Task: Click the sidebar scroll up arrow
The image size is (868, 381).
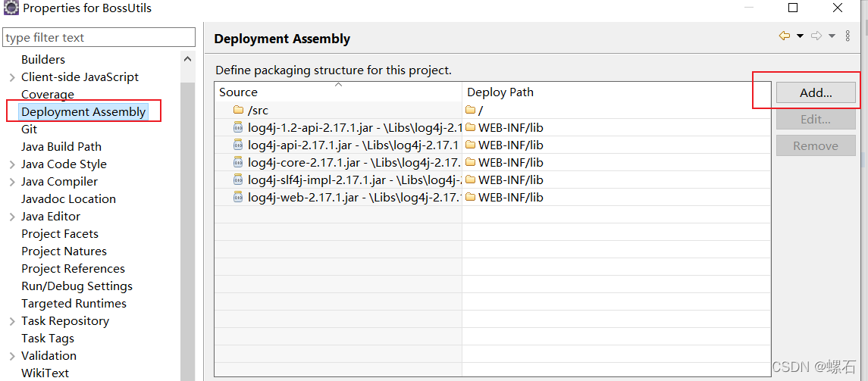Action: coord(188,58)
